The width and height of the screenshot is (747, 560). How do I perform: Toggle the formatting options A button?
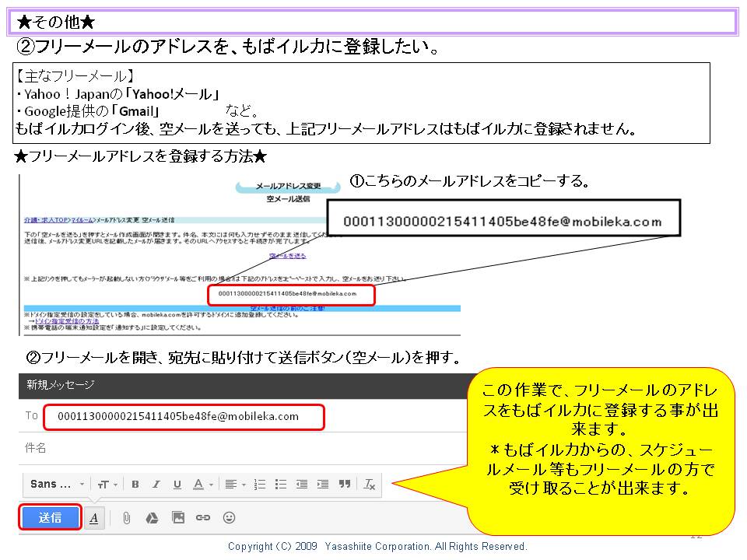94,518
